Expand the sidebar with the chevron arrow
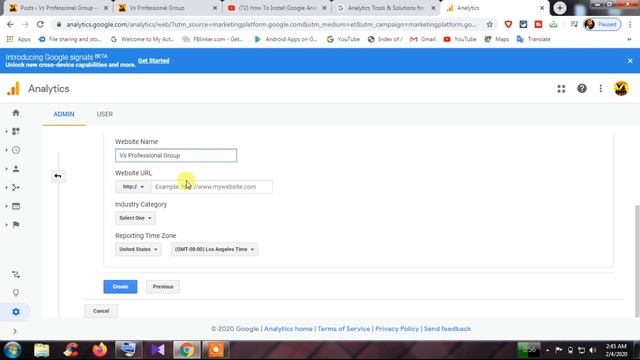Screen dimensions: 640x360 click(15, 331)
